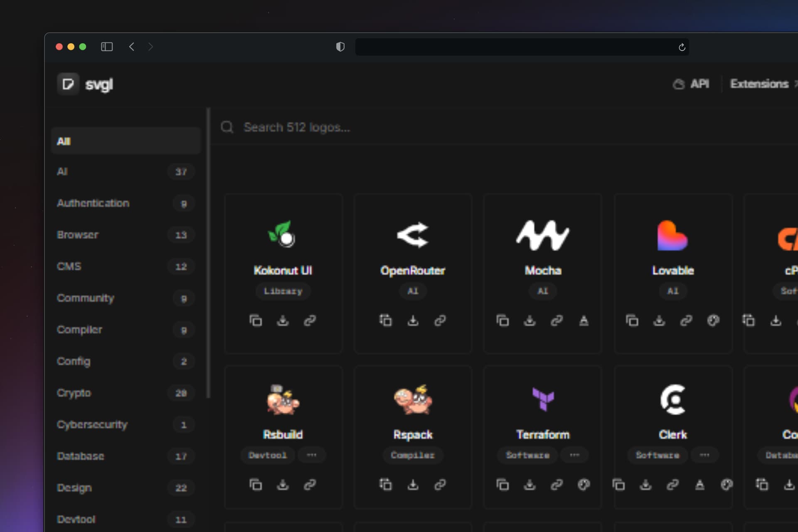Expand more categories for Terraform
The height and width of the screenshot is (532, 798).
coord(574,455)
